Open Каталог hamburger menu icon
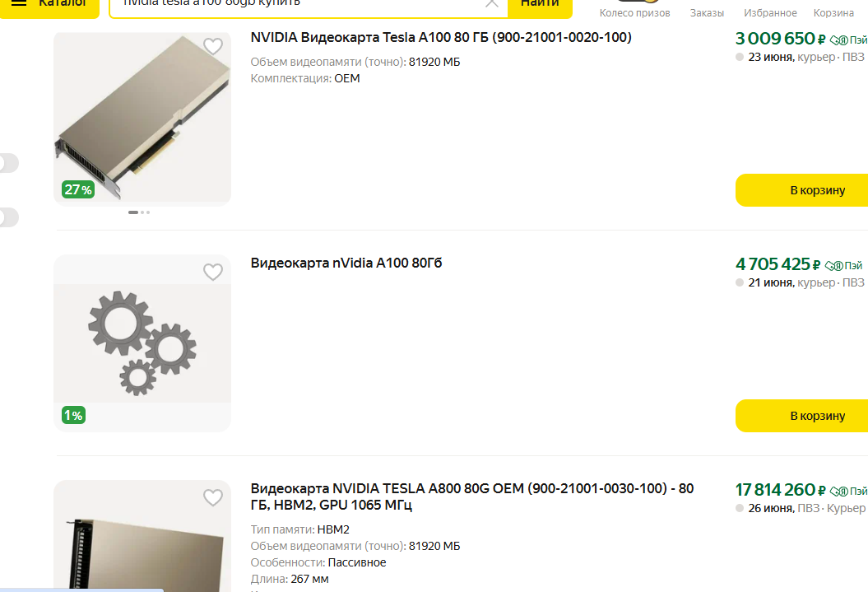 point(19,2)
